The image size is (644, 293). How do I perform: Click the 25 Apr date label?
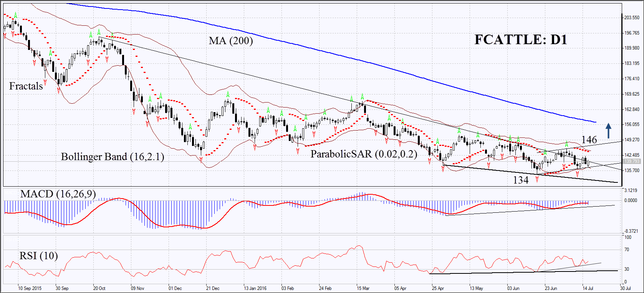pos(438,288)
